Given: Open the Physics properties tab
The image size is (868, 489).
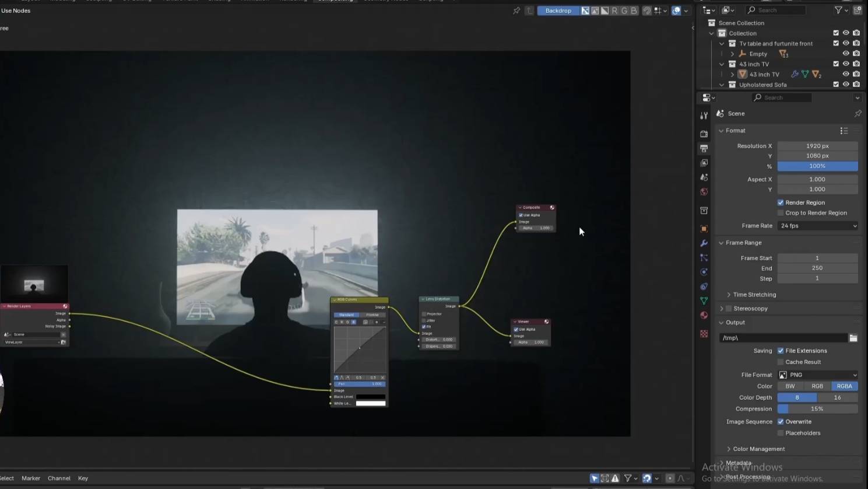Looking at the screenshot, I should pos(704,272).
